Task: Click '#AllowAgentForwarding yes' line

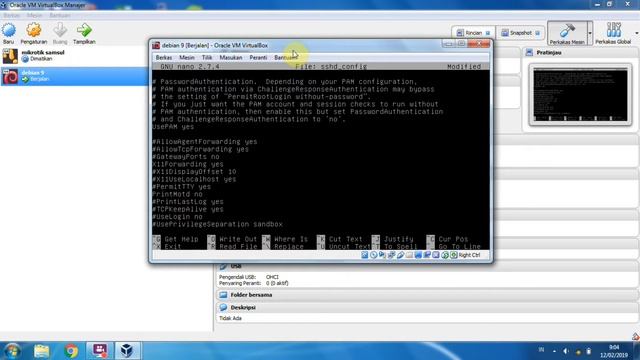Action: (x=205, y=142)
